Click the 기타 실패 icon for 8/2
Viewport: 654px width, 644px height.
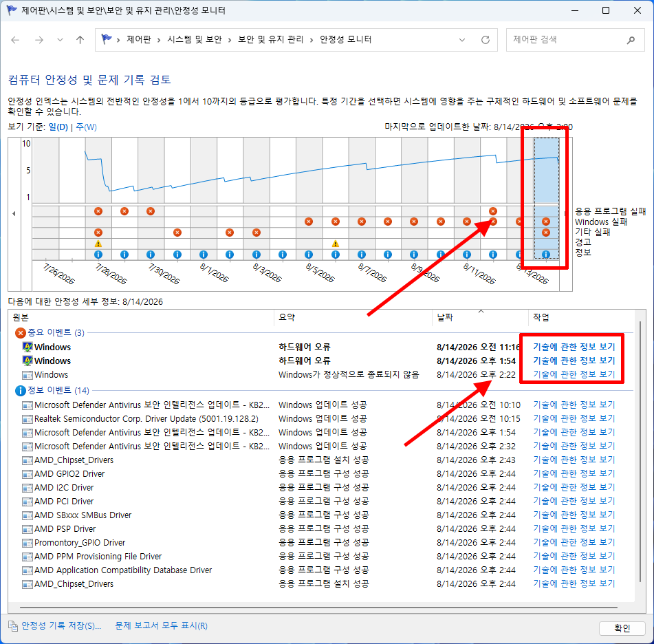(230, 233)
